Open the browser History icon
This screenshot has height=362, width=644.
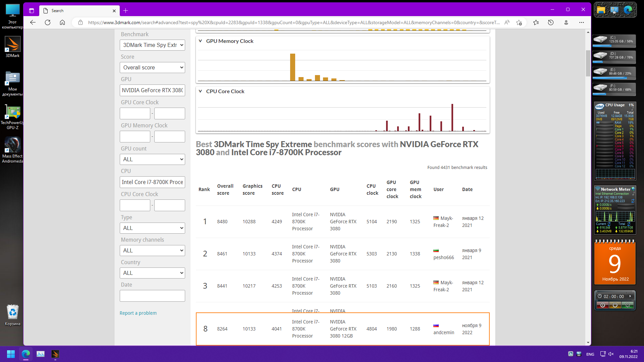pos(551,22)
